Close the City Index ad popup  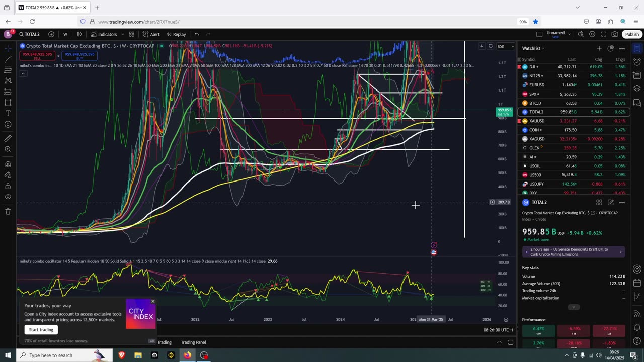(153, 301)
